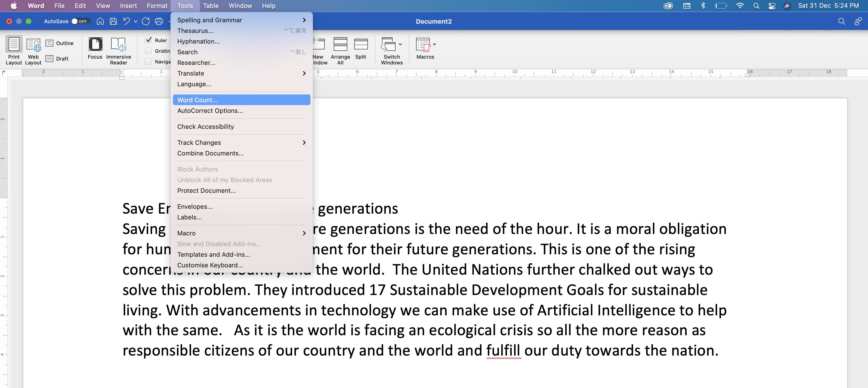Click Tools menu in menu bar
Screen dimensions: 868x388
pyautogui.click(x=185, y=6)
